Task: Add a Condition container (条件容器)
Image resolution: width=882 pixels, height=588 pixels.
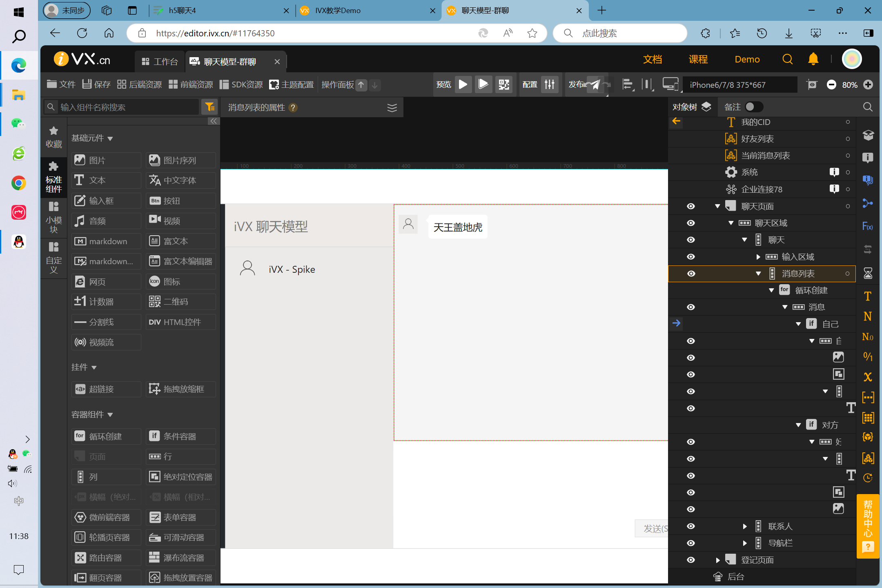Action: click(x=180, y=436)
